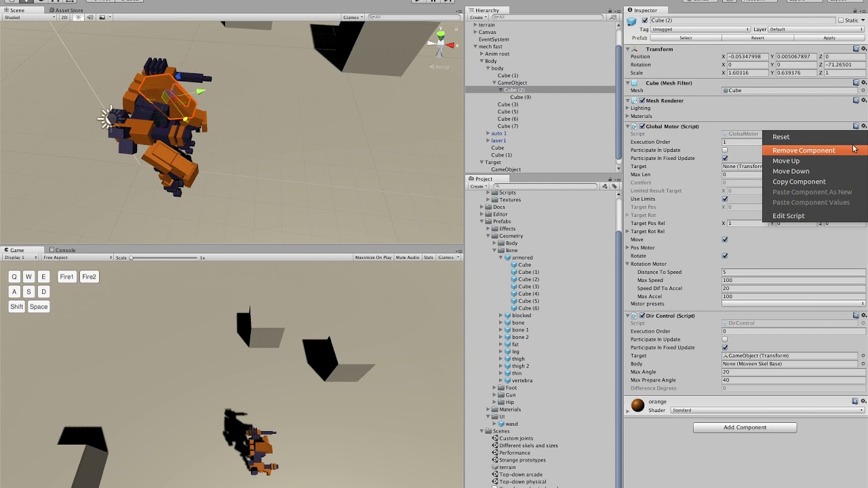
Task: Toggle Global Motor script enabled checkbox
Action: [642, 126]
